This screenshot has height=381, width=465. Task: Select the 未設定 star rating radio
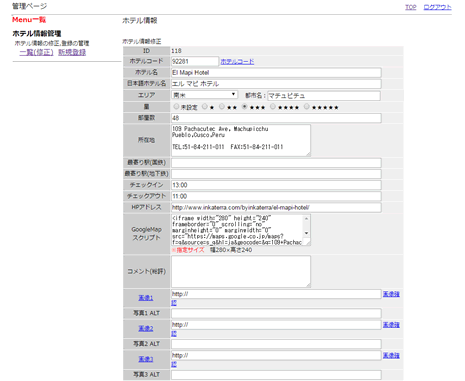click(176, 107)
